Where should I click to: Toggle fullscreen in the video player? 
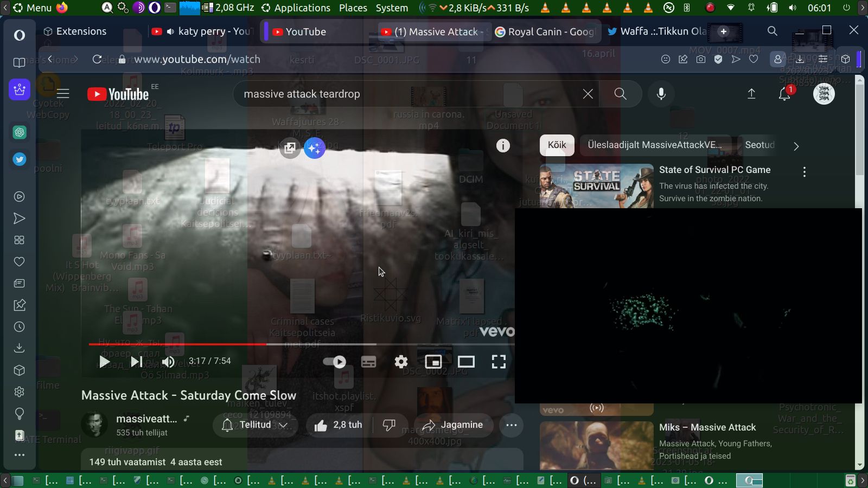coord(499,362)
